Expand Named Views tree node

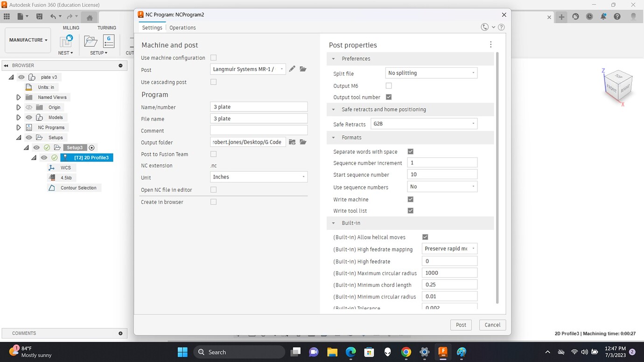pos(19,97)
